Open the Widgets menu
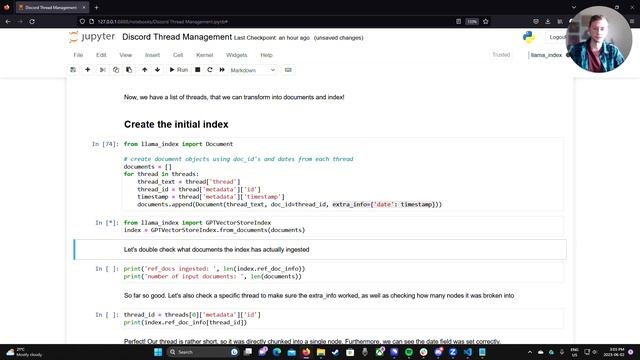Viewport: 640px width, 360px height. [237, 55]
